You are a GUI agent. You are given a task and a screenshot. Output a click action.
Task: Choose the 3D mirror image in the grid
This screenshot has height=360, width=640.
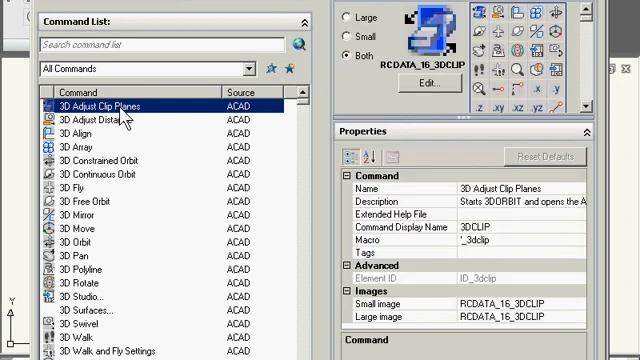coord(536,31)
